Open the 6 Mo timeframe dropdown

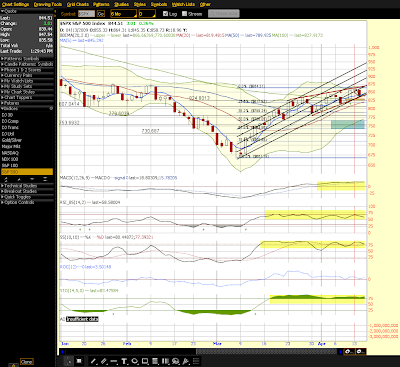click(123, 14)
